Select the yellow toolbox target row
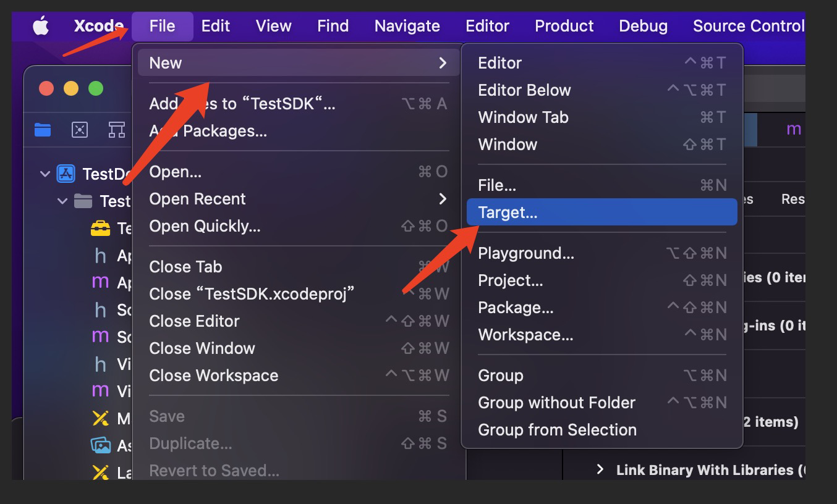 [111, 229]
